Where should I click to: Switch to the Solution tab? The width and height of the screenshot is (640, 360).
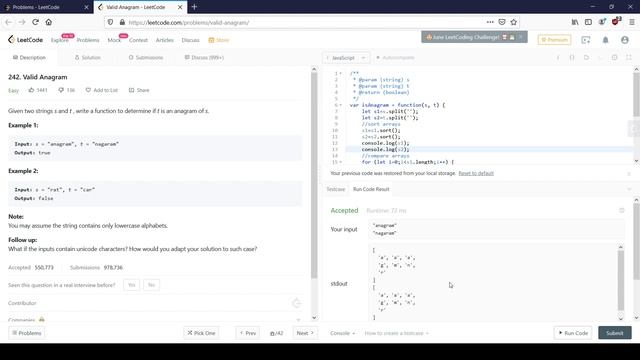tap(87, 58)
